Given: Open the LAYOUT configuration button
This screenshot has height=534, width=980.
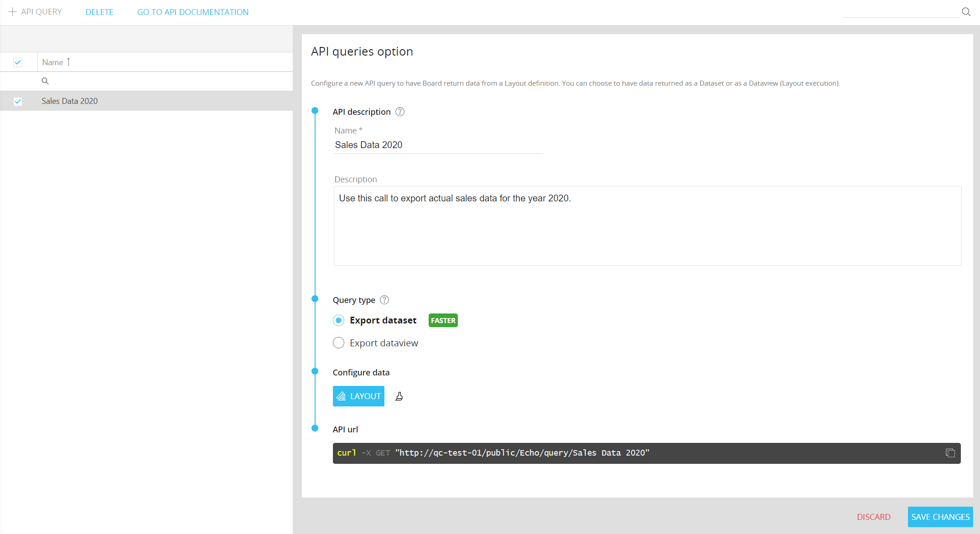Looking at the screenshot, I should click(358, 396).
